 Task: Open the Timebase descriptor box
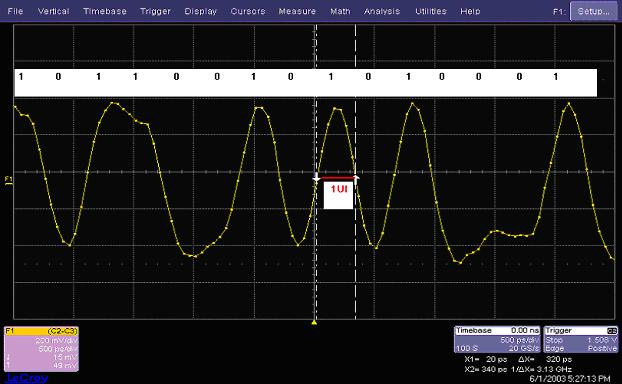click(497, 339)
